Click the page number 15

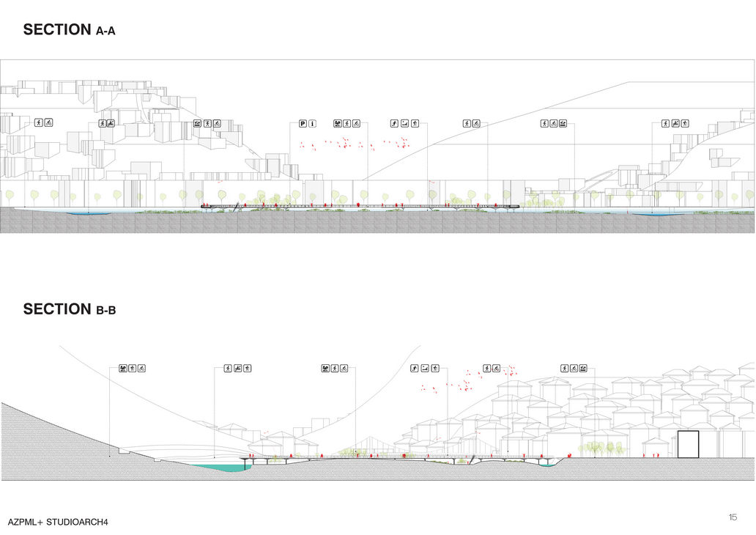coord(733,517)
